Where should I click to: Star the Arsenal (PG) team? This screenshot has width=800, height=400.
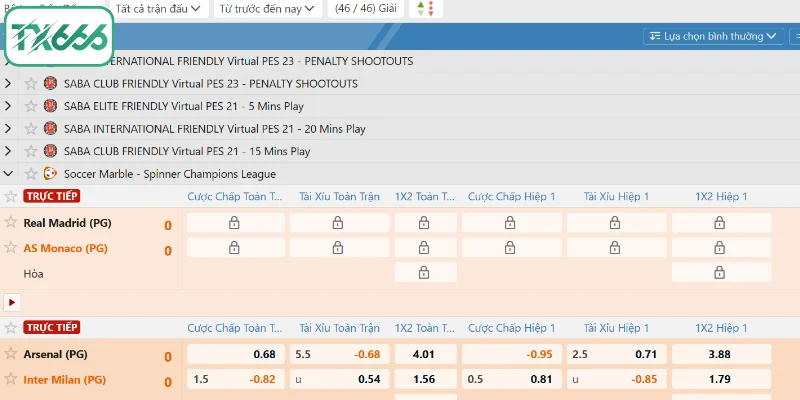pos(10,353)
